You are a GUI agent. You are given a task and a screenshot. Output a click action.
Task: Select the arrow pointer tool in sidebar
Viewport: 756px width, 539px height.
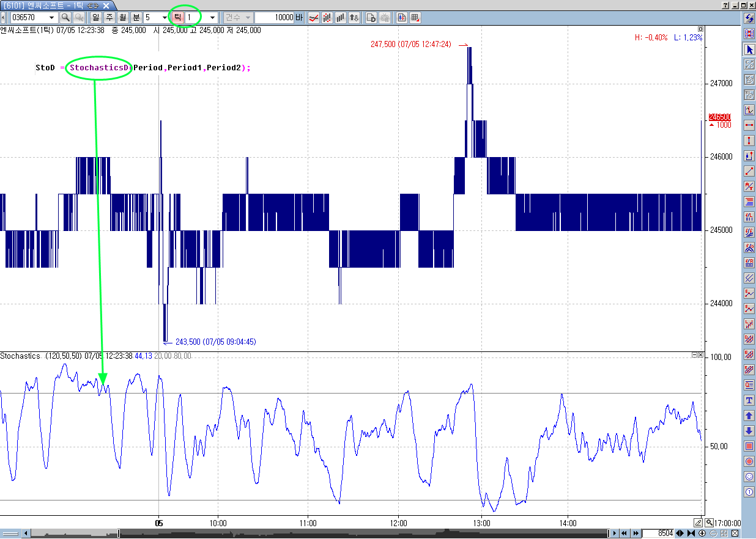point(749,49)
